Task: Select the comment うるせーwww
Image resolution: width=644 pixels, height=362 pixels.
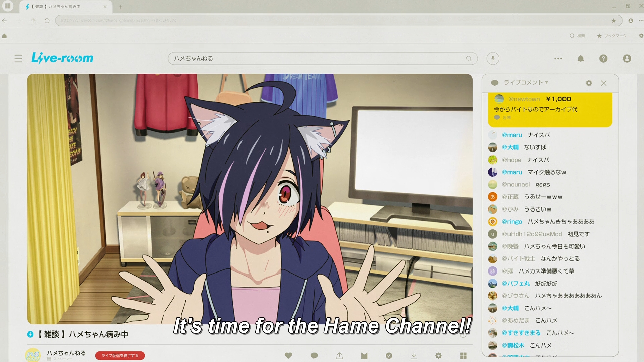Action: [x=543, y=197]
